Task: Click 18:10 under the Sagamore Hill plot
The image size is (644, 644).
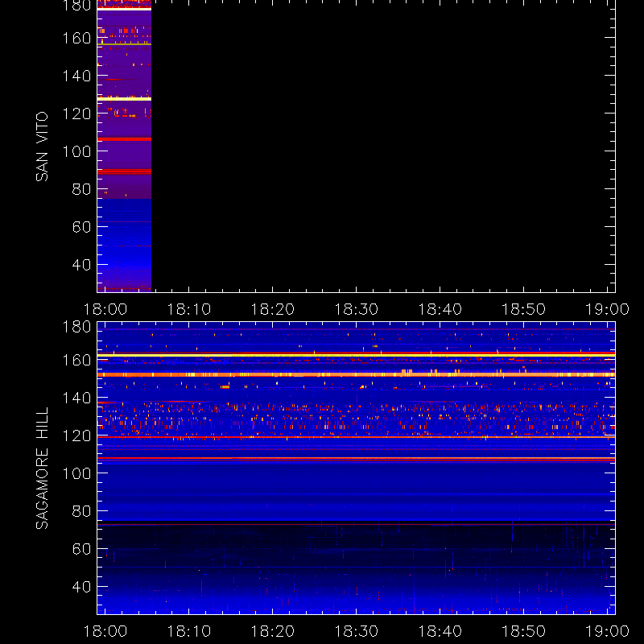Action: coord(189,631)
